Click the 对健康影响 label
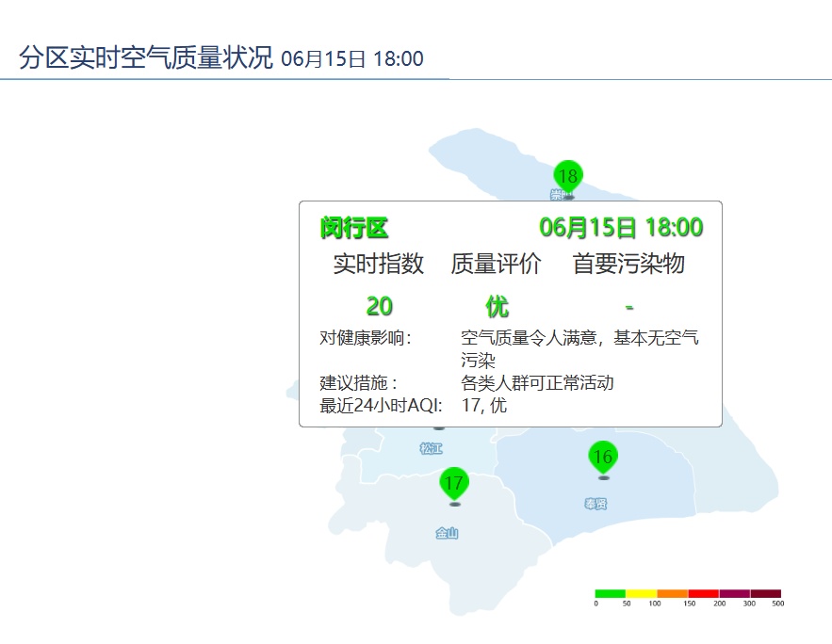 pyautogui.click(x=365, y=338)
